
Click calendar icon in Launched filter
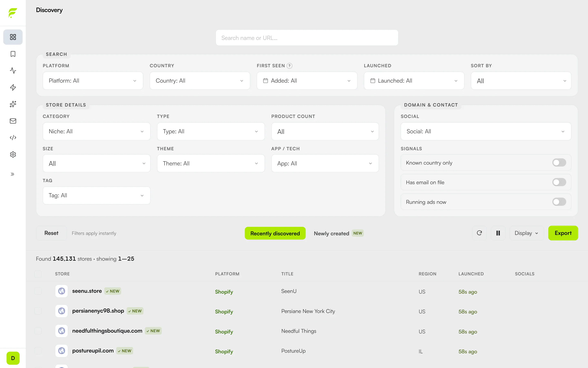372,81
